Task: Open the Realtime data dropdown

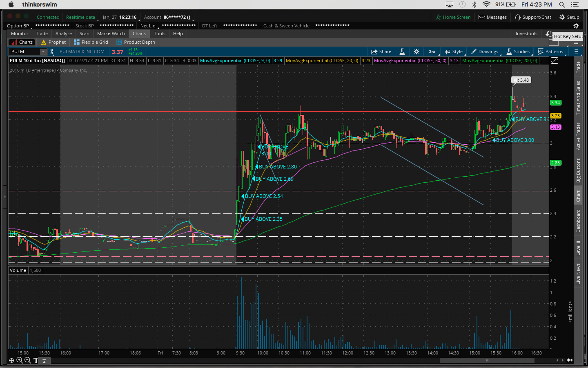Action: click(x=81, y=17)
